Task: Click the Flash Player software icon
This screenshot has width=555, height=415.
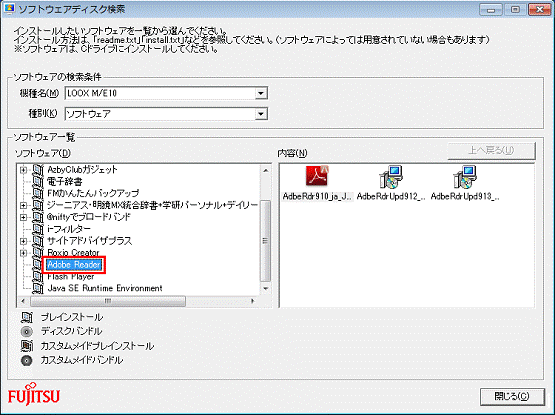Action: pos(38,277)
